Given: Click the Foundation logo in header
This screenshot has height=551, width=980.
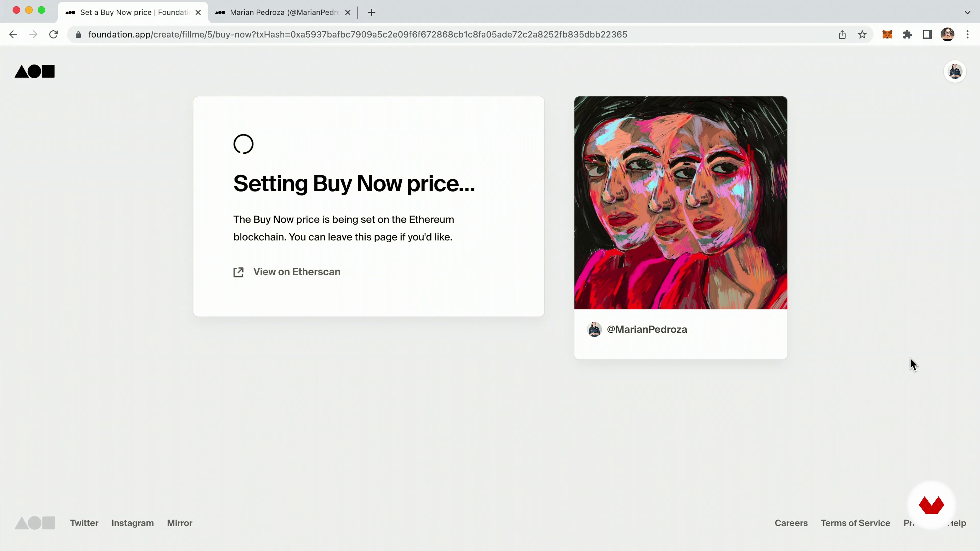Looking at the screenshot, I should (x=35, y=71).
